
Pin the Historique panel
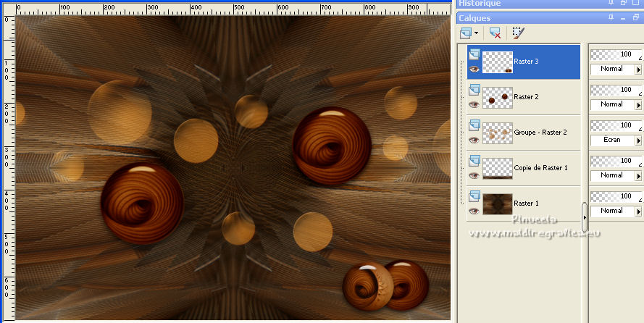coord(611,3)
